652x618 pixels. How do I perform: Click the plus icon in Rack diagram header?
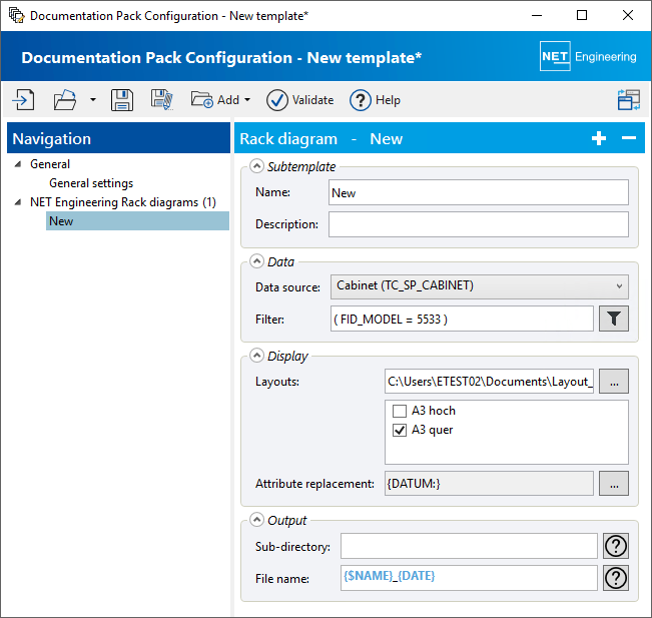point(599,139)
